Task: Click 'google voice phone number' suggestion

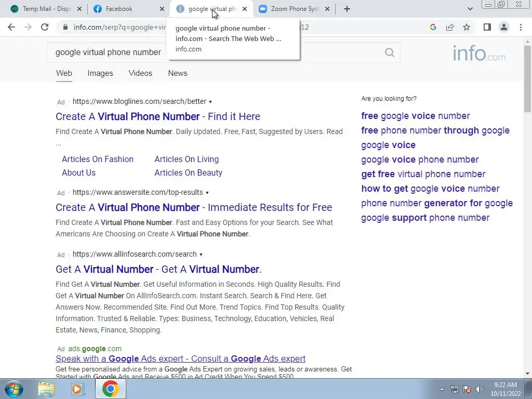Action: point(420,159)
